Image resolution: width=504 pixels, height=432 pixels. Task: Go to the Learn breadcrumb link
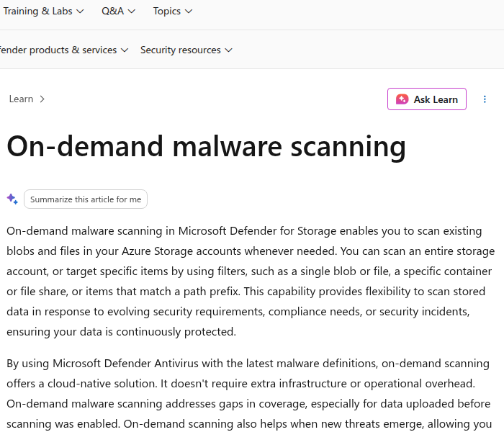pyautogui.click(x=21, y=99)
